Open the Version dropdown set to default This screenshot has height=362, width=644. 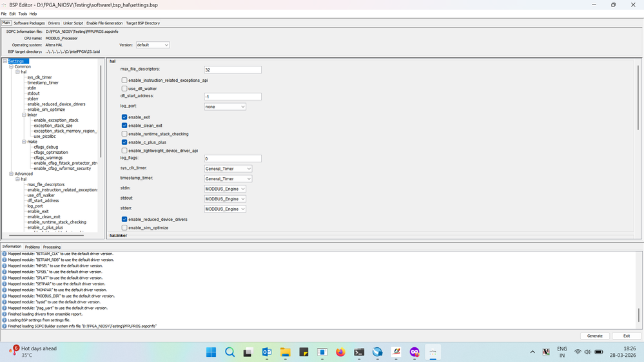coord(153,44)
